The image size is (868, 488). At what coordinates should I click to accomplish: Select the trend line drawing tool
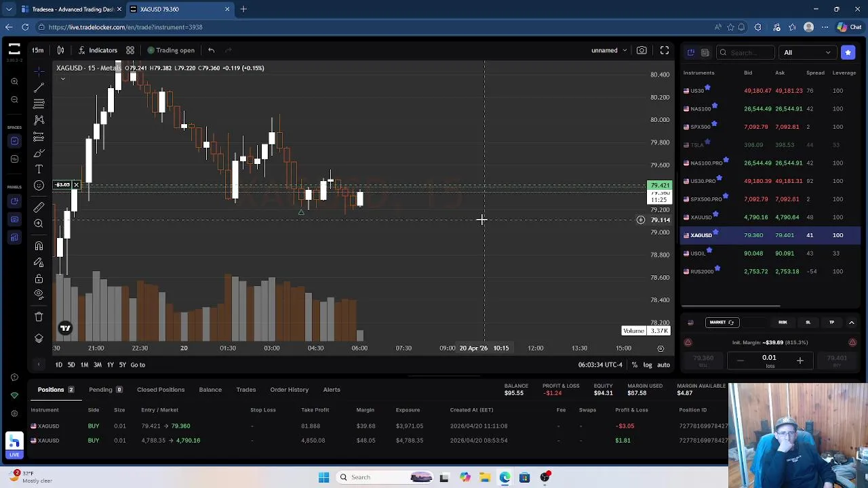click(39, 87)
